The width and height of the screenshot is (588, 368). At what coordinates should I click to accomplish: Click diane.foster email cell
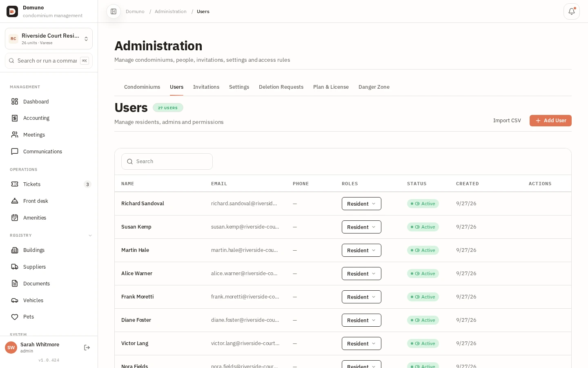(x=245, y=320)
